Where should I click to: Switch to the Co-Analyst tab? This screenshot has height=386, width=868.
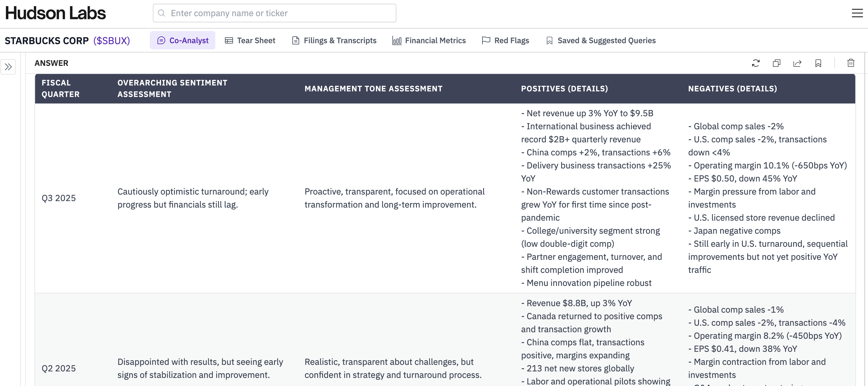(183, 40)
